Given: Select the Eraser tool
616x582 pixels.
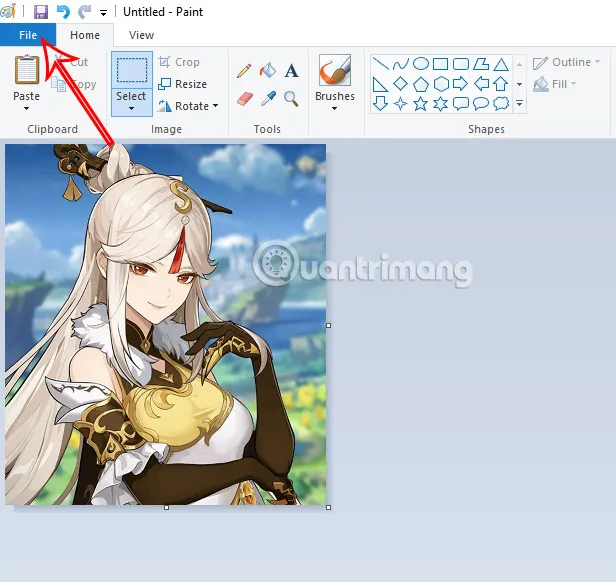Looking at the screenshot, I should coord(245,99).
